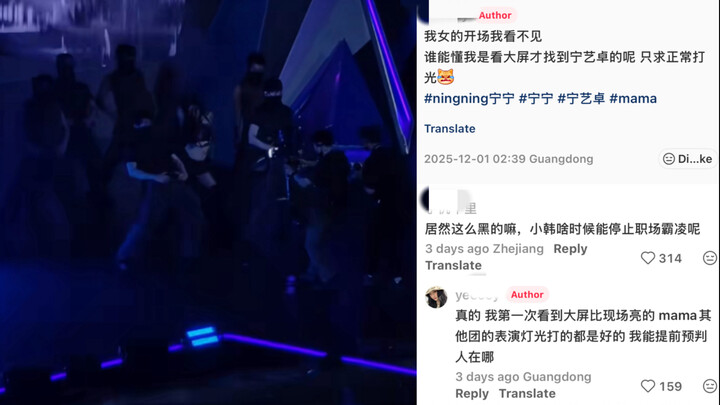
Task: Open the dark concert stage photo
Action: point(208,202)
